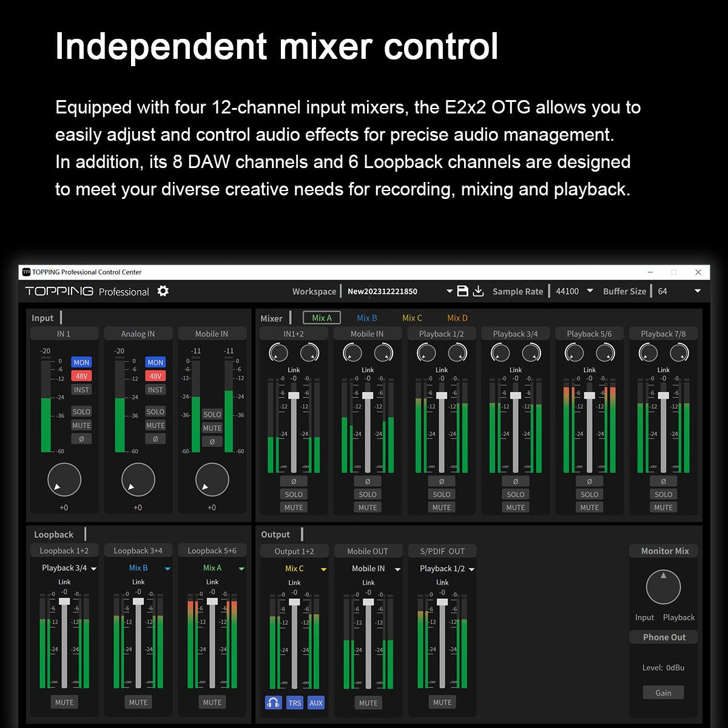Enable 48V phantom power on IN 1

[x=81, y=376]
